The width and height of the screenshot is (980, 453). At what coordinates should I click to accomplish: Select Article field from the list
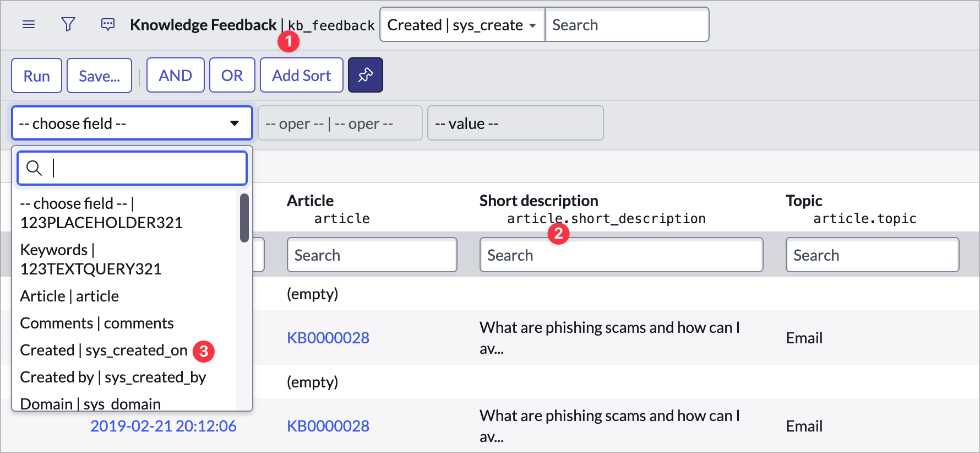point(69,296)
